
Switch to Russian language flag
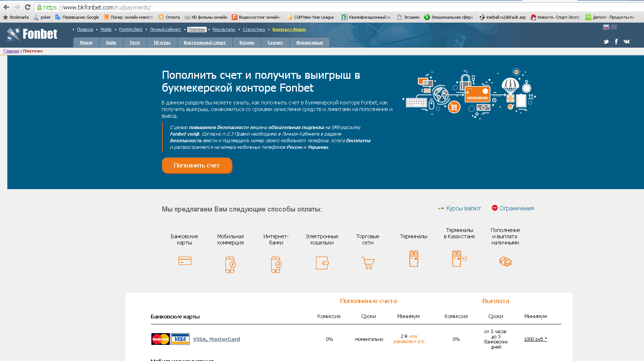coord(606,27)
